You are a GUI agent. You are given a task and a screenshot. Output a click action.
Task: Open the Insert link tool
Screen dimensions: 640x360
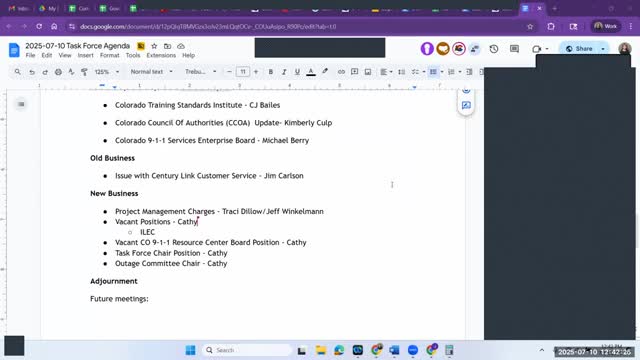341,72
